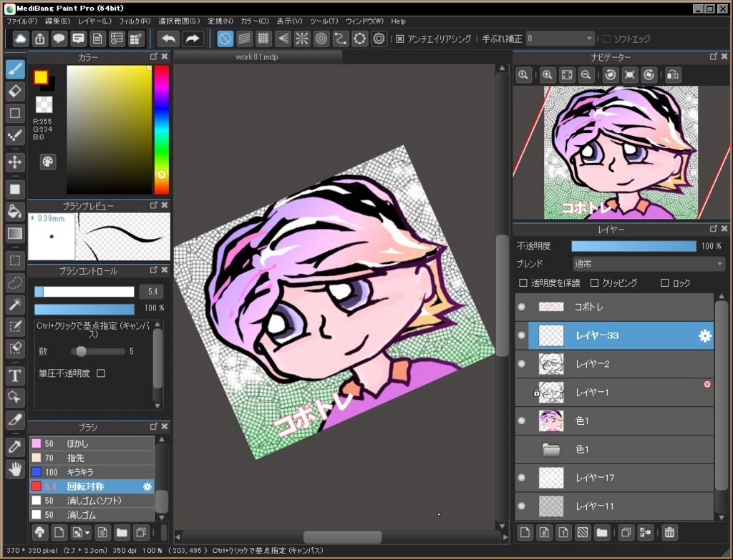Click the Redo arrow in toolbar
Screen dimensions: 733x560
pos(193,39)
